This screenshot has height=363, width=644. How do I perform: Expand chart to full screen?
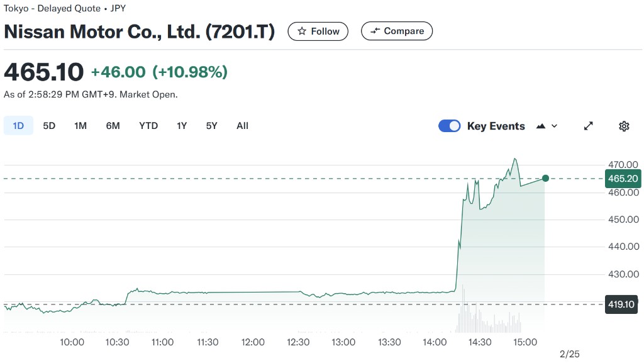tap(589, 126)
